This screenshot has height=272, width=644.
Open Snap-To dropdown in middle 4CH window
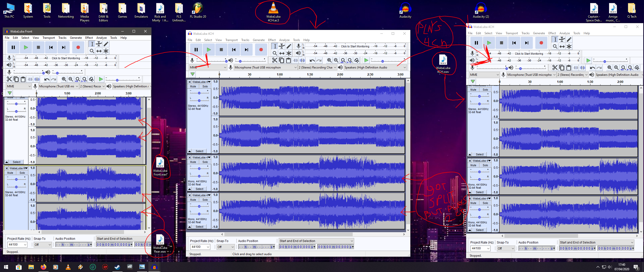(x=226, y=247)
